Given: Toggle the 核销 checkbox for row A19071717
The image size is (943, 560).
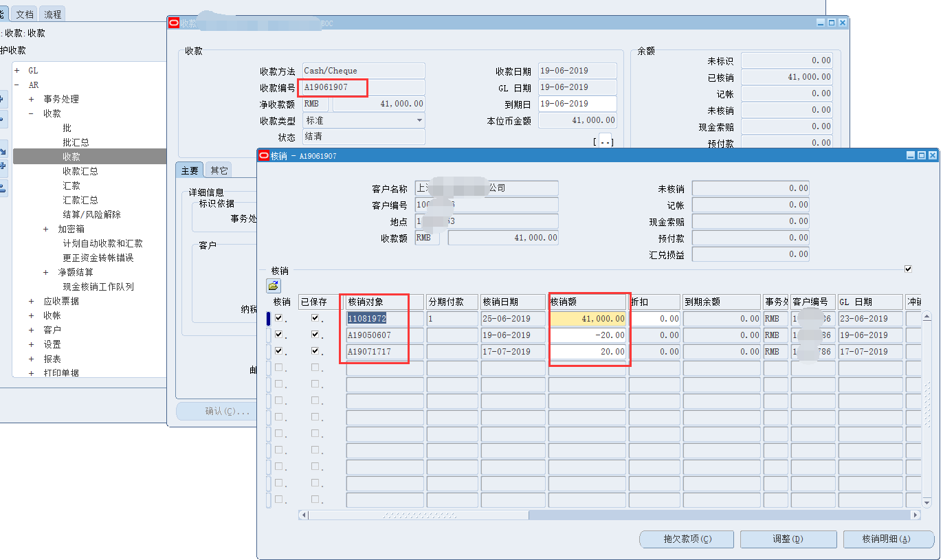Looking at the screenshot, I should (278, 352).
